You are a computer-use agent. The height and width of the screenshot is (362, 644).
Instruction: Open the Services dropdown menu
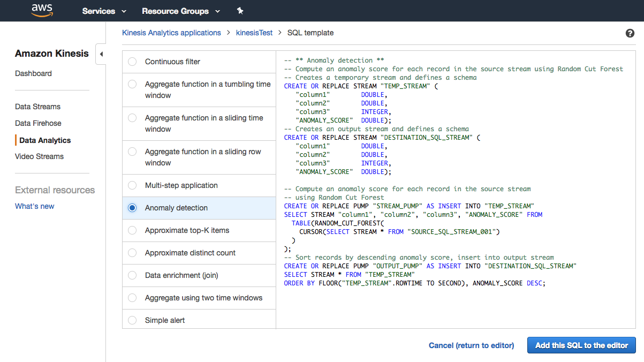coord(104,11)
